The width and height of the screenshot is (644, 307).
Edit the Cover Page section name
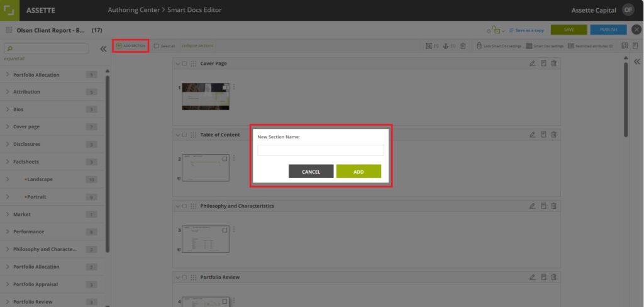coord(532,64)
